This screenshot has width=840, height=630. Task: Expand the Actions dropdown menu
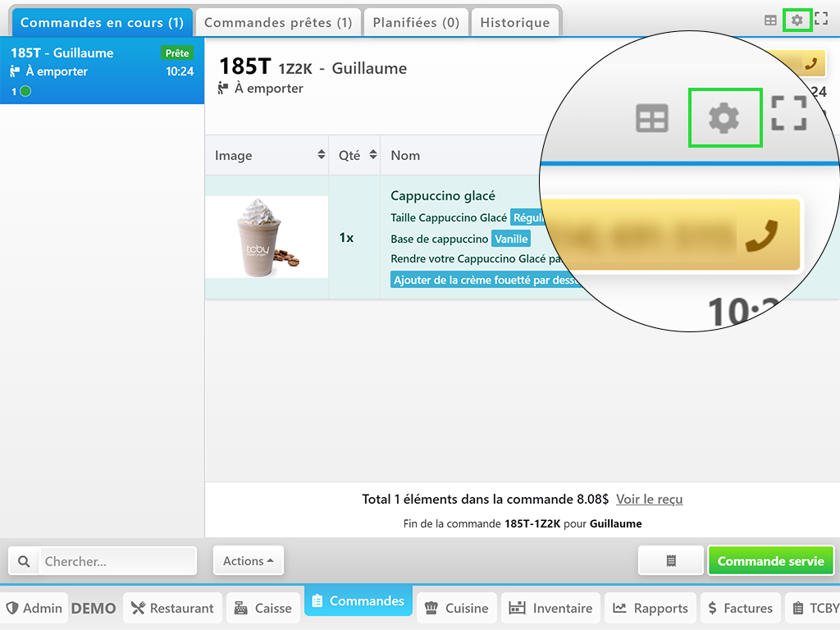point(248,561)
